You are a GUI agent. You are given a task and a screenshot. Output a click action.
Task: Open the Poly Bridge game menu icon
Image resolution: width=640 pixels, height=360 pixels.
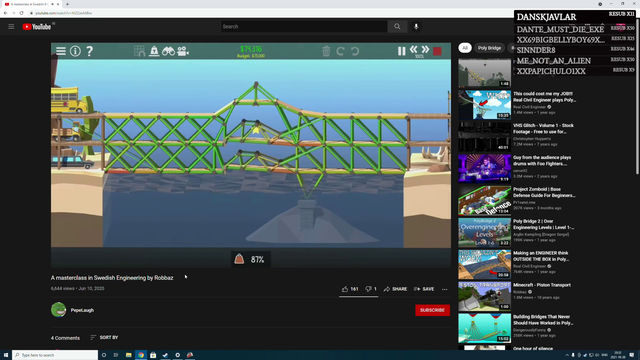[x=61, y=51]
